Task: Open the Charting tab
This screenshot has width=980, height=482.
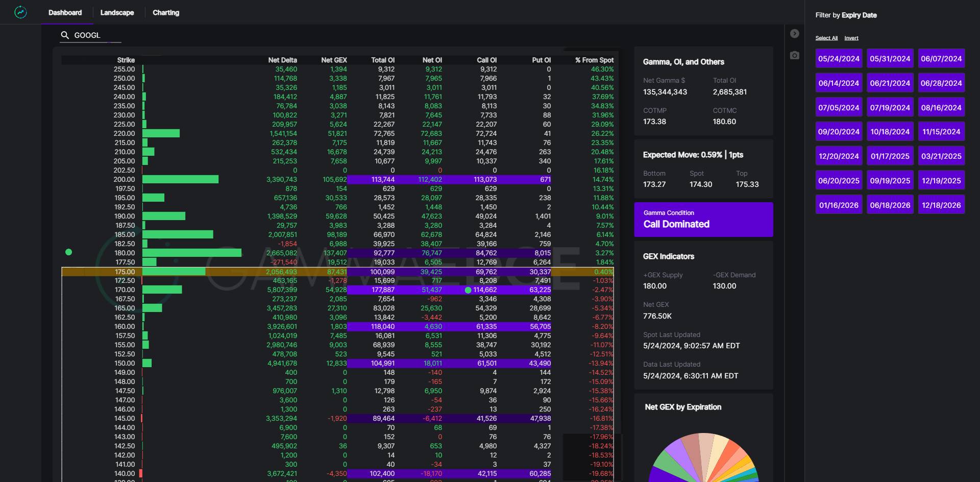Action: (166, 13)
